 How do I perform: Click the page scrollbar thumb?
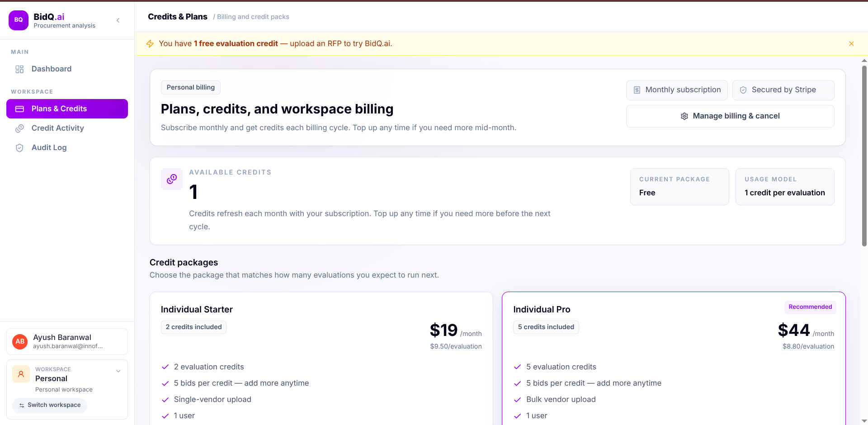[864, 156]
